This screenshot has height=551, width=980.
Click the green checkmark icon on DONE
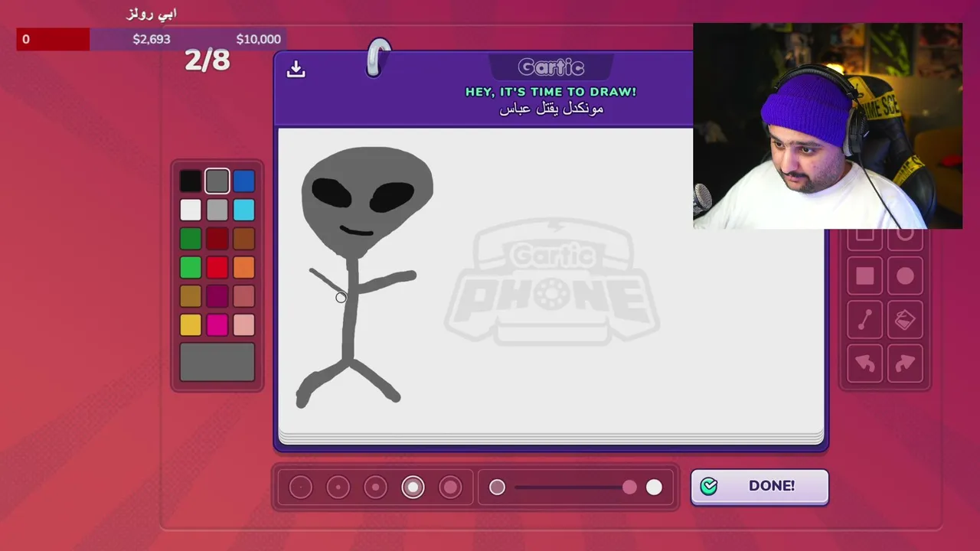(x=709, y=486)
